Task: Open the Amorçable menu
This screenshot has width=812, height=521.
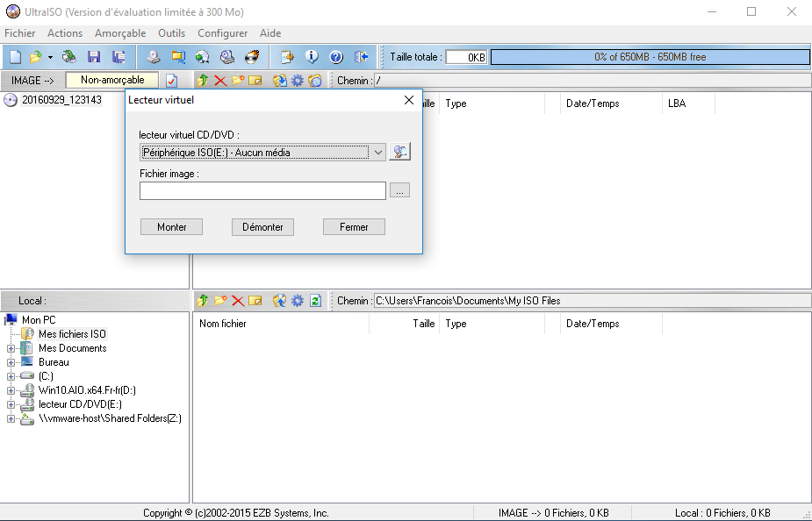Action: [120, 33]
